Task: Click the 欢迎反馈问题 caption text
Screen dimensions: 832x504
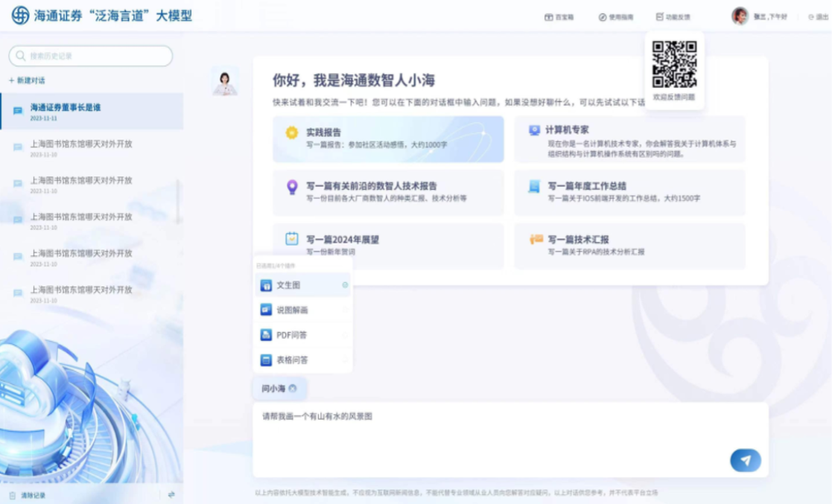Action: [674, 98]
